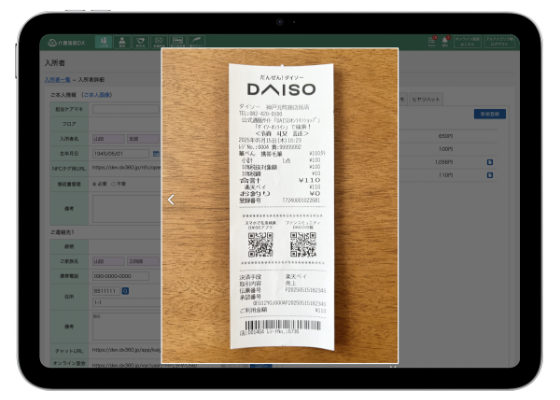
Task: Switch to the ヒヤリハット tab
Action: [426, 99]
